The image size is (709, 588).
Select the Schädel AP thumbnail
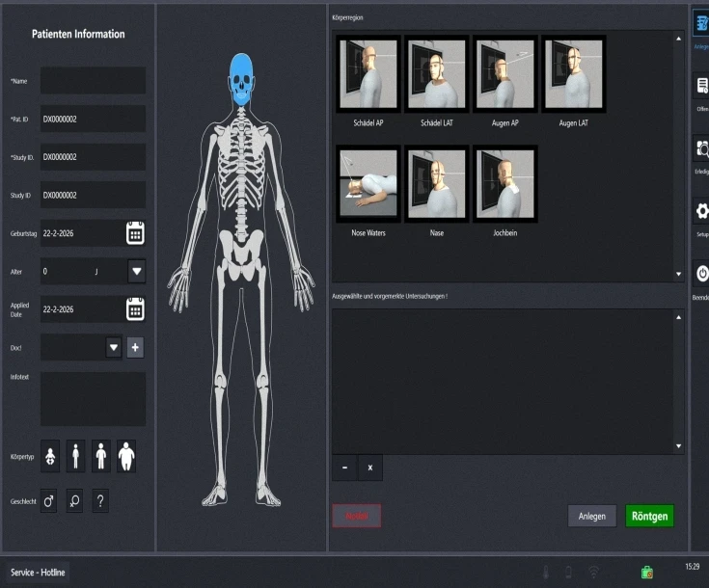pyautogui.click(x=368, y=73)
